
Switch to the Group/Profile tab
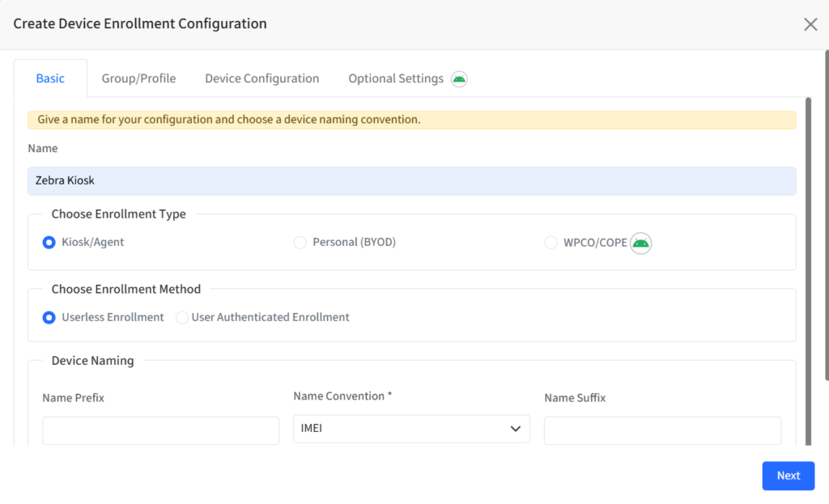click(138, 78)
